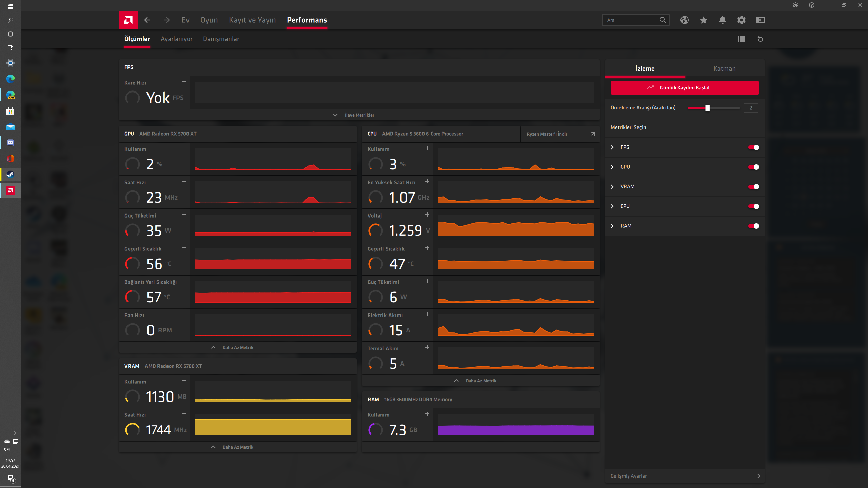Image resolution: width=868 pixels, height=488 pixels.
Task: Expand CPU metric list chevron
Action: (x=612, y=206)
